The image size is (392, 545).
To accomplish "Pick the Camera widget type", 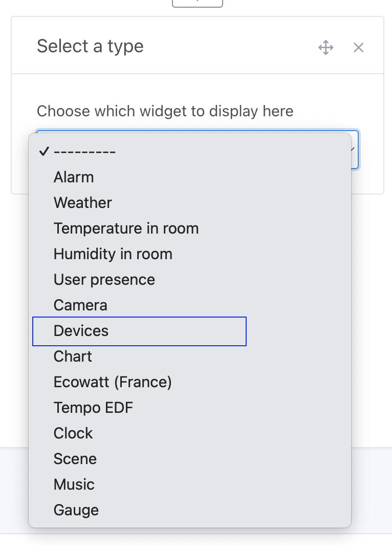I will 80,305.
